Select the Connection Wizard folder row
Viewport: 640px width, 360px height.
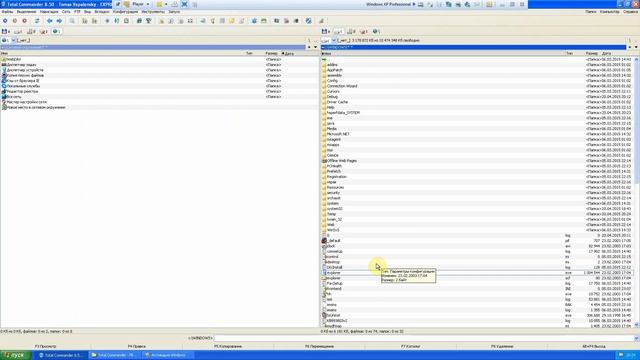477,86
